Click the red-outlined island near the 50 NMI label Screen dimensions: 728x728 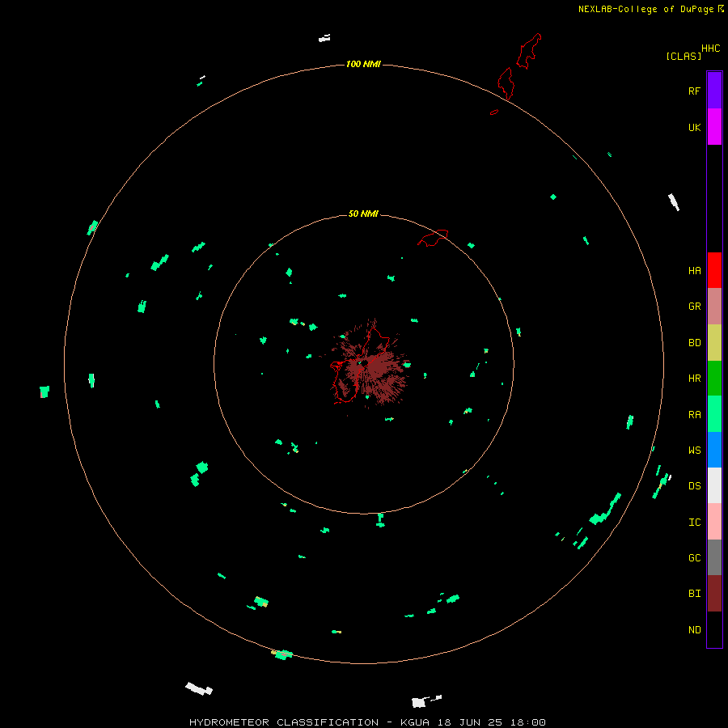point(434,238)
